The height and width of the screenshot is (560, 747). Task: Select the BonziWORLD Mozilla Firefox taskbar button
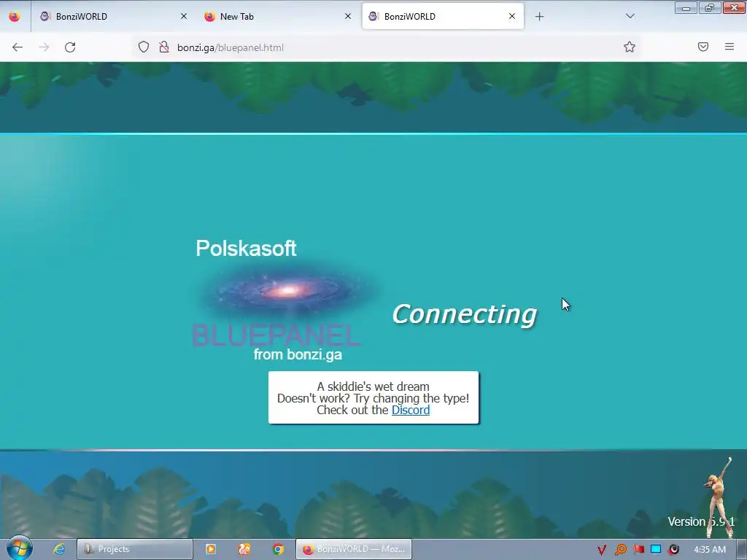tap(354, 549)
